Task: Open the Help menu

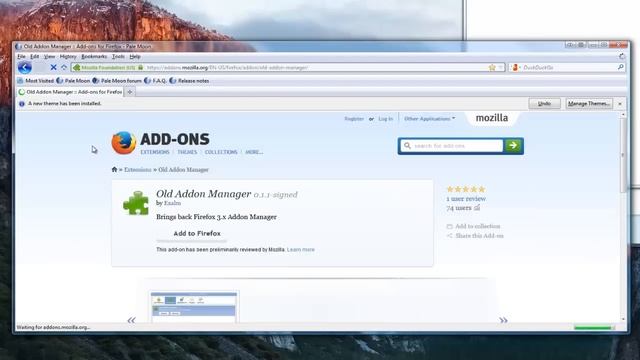Action: 135,56
